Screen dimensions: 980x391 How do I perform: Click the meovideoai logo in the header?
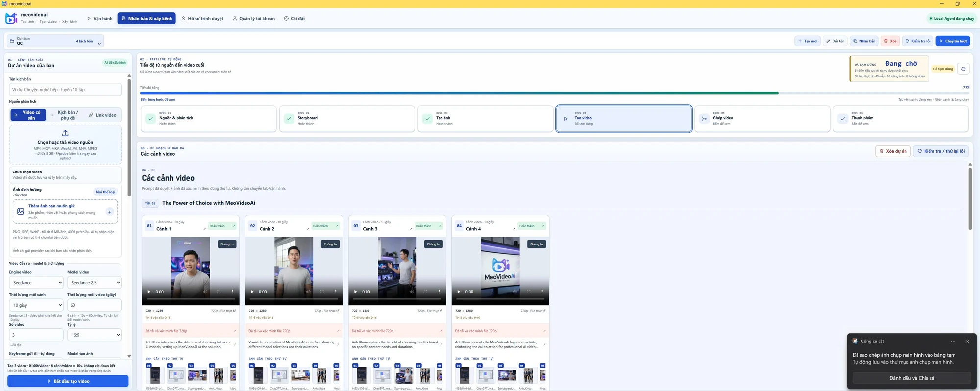[x=11, y=19]
